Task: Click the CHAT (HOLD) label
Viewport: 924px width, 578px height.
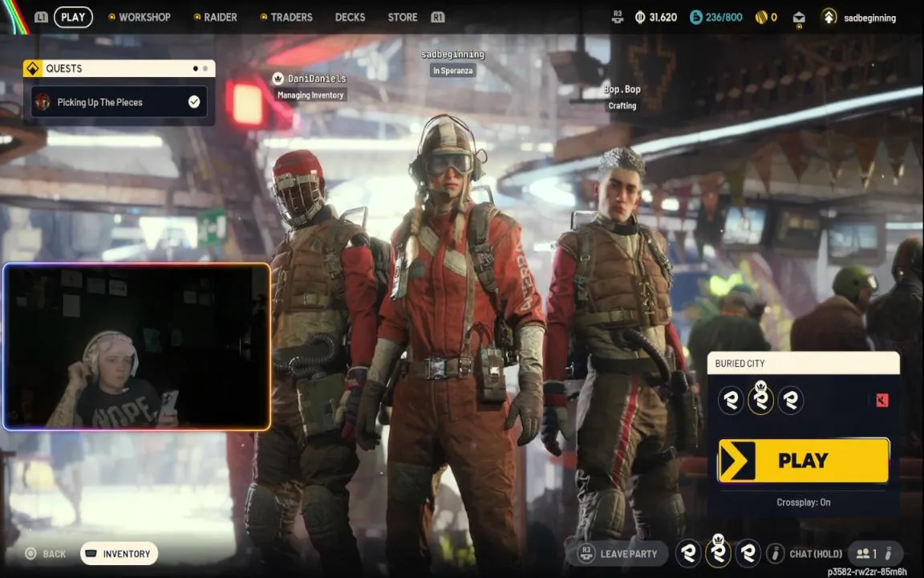Action: coord(816,554)
